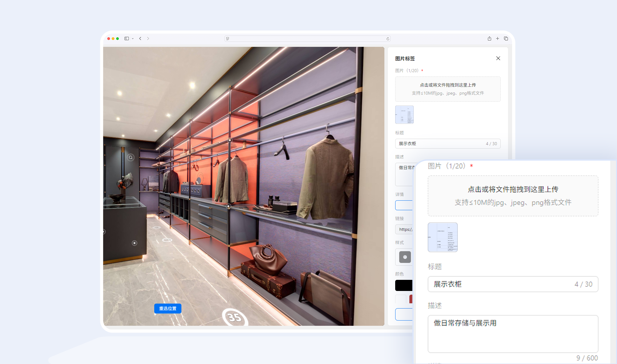Click the partly hidden 描述 box in the 图片标签 panel

[405, 174]
